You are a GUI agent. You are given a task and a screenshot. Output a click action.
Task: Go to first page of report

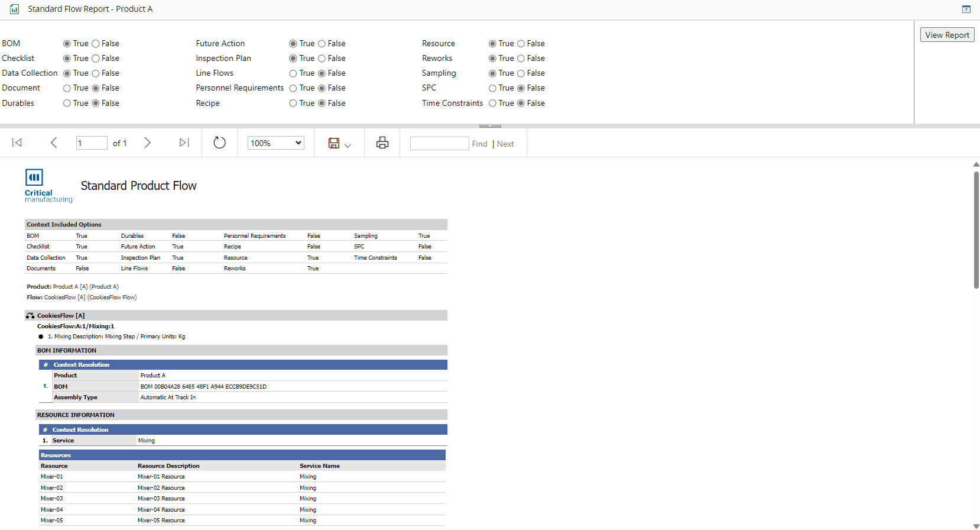pos(17,143)
